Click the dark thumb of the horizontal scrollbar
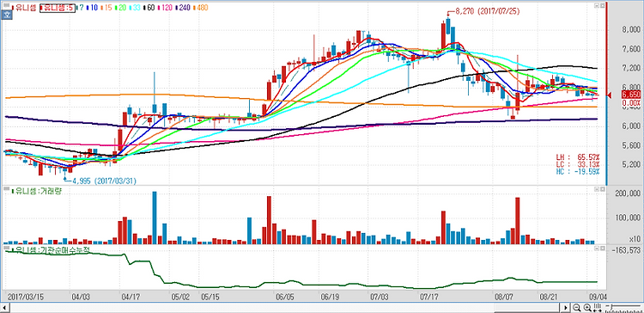Image resolution: width=644 pixels, height=313 pixels. point(527,308)
